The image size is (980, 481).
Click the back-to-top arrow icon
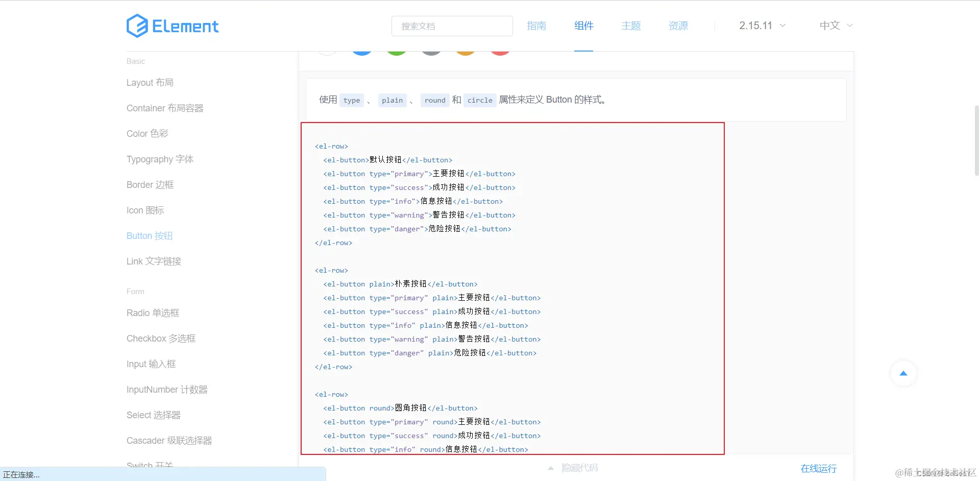click(x=903, y=373)
